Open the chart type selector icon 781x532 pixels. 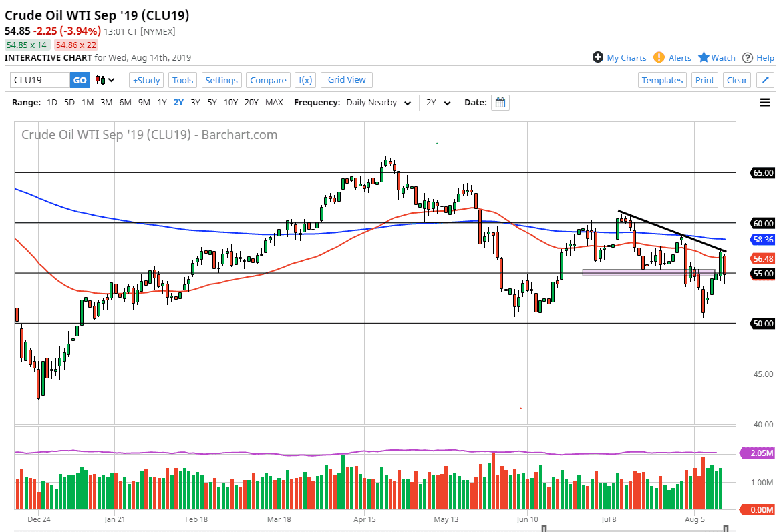tap(100, 79)
